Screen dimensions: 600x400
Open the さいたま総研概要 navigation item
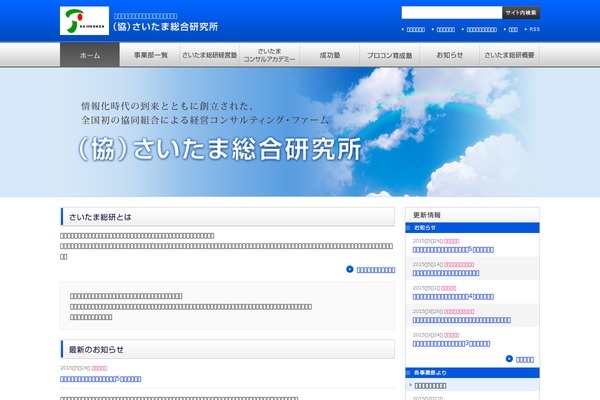509,55
